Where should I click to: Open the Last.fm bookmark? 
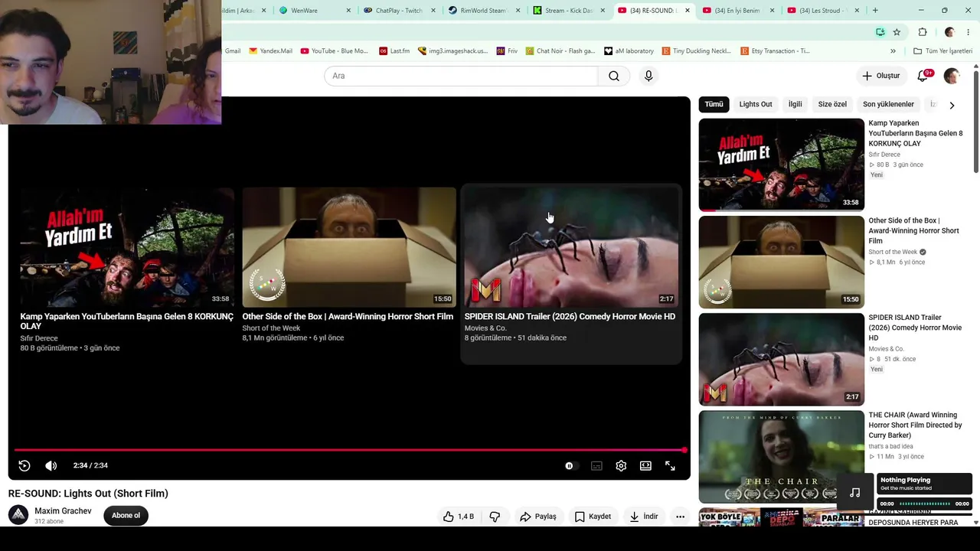pos(394,51)
